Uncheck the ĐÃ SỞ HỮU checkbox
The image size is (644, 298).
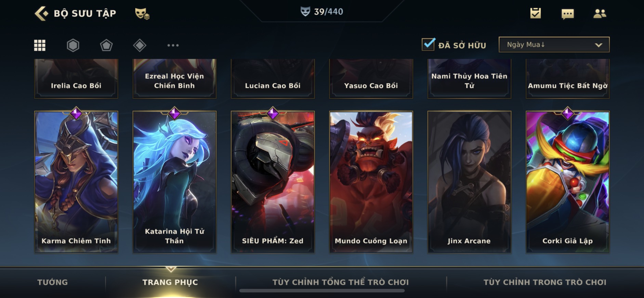point(428,45)
